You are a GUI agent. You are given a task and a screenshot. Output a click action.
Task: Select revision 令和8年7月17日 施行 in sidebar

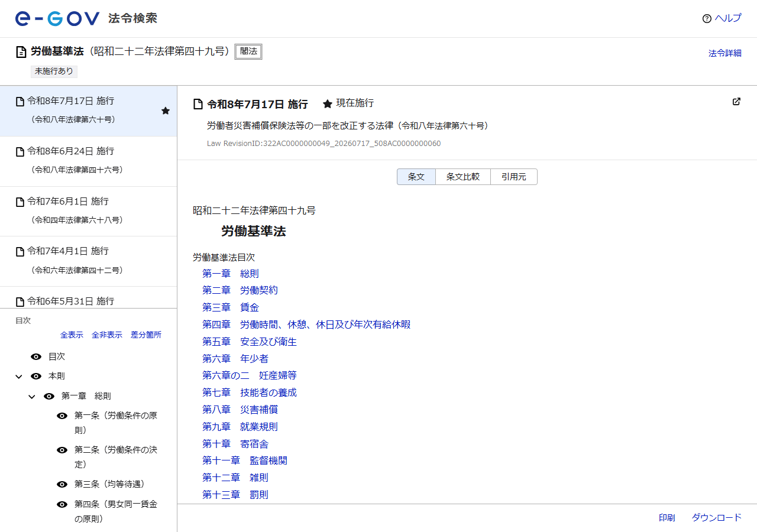(88, 111)
